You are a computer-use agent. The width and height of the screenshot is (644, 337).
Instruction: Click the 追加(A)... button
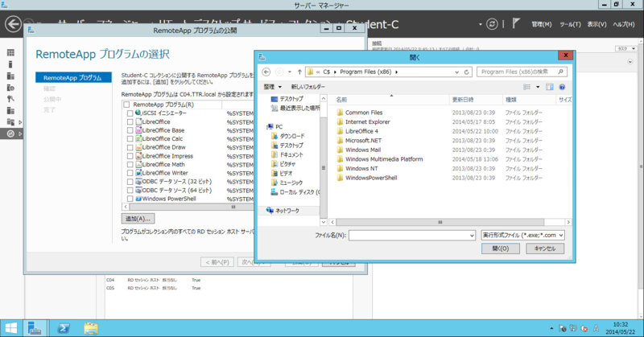138,219
